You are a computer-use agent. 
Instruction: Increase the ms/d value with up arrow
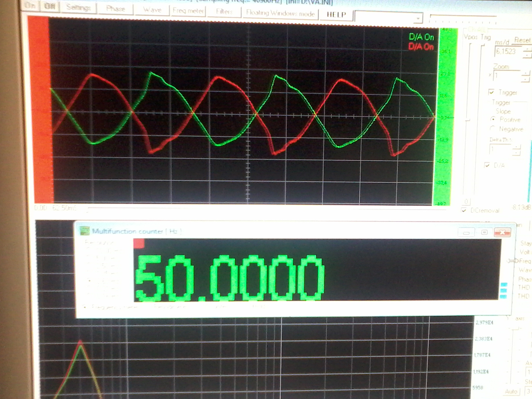528,50
